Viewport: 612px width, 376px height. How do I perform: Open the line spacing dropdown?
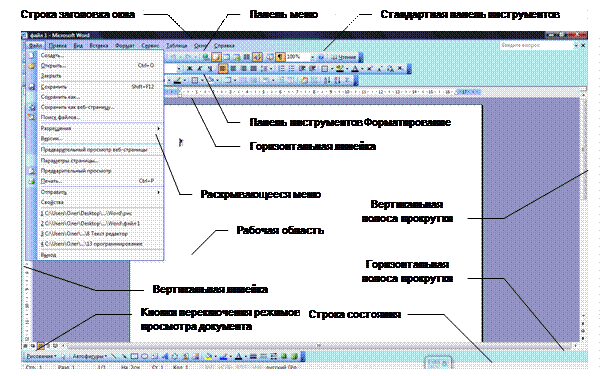pyautogui.click(x=271, y=69)
